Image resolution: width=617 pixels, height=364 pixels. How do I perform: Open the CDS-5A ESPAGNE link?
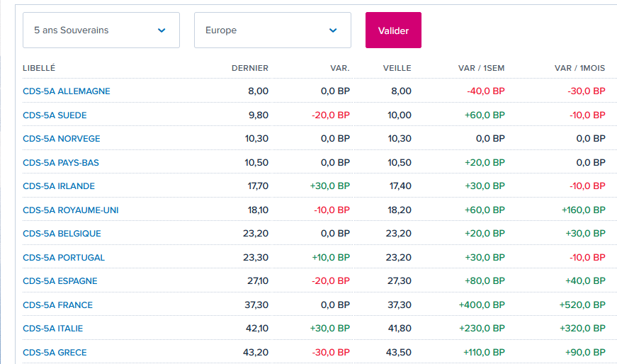coord(60,281)
